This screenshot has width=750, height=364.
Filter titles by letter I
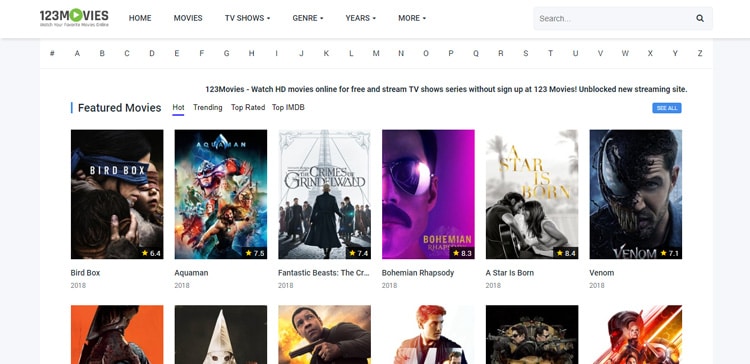pos(276,53)
